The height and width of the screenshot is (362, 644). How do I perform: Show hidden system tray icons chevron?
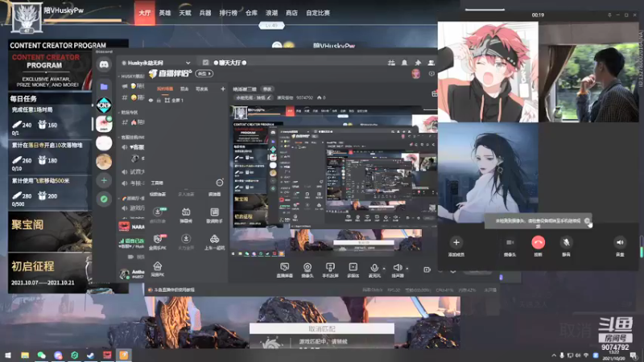554,356
